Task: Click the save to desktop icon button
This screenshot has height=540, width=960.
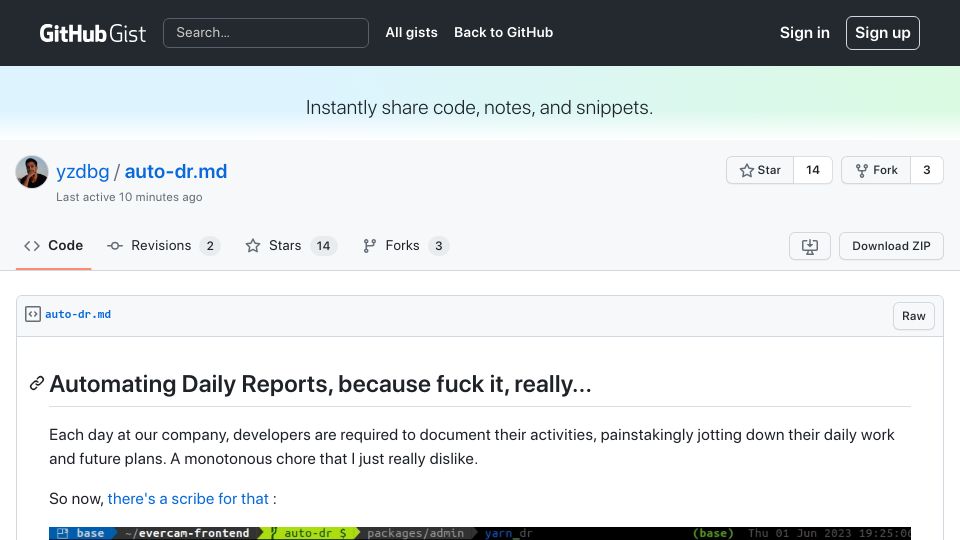Action: coord(809,246)
